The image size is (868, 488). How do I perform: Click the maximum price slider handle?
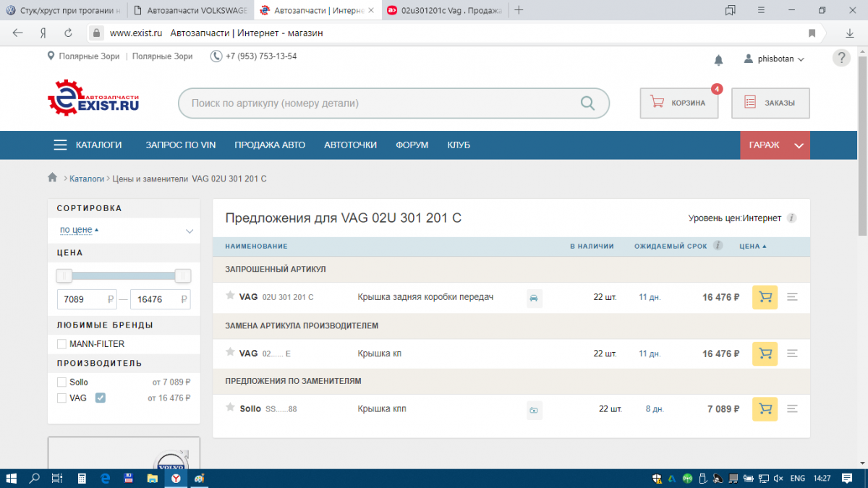click(183, 275)
